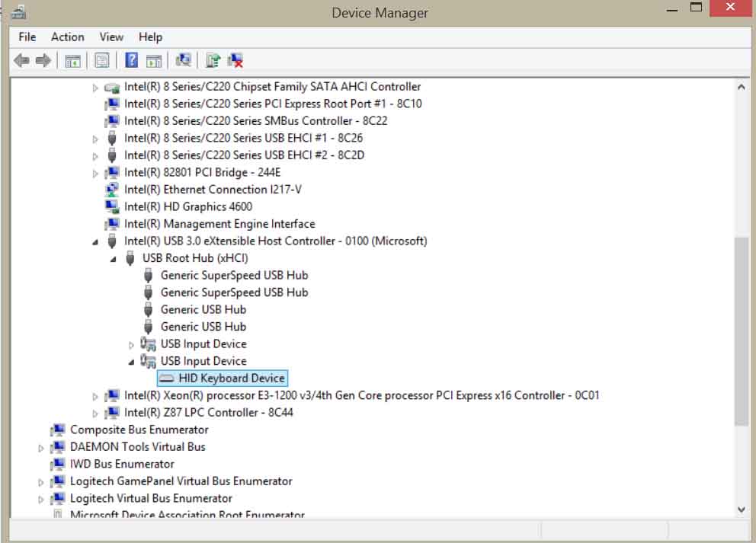Image resolution: width=756 pixels, height=543 pixels.
Task: Click the blue Help question-mark icon
Action: point(131,61)
